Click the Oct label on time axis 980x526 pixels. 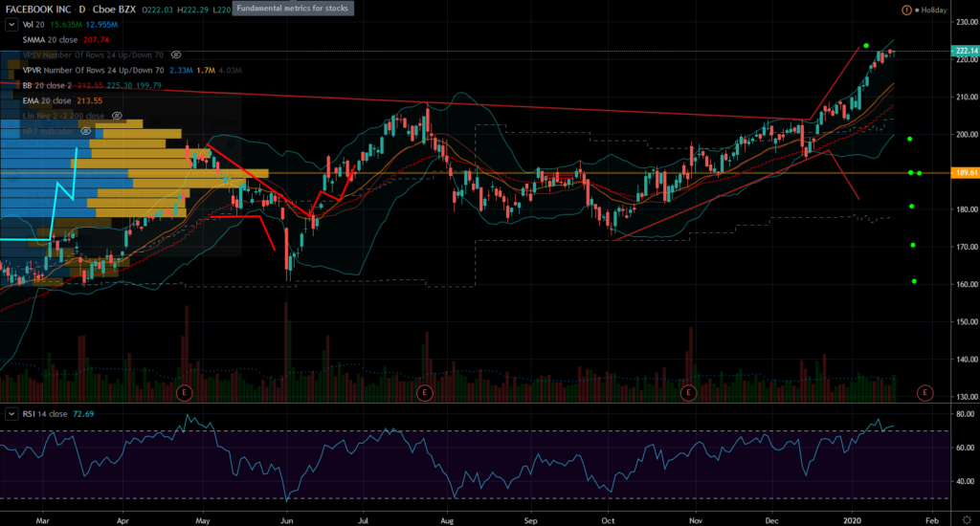click(x=608, y=520)
